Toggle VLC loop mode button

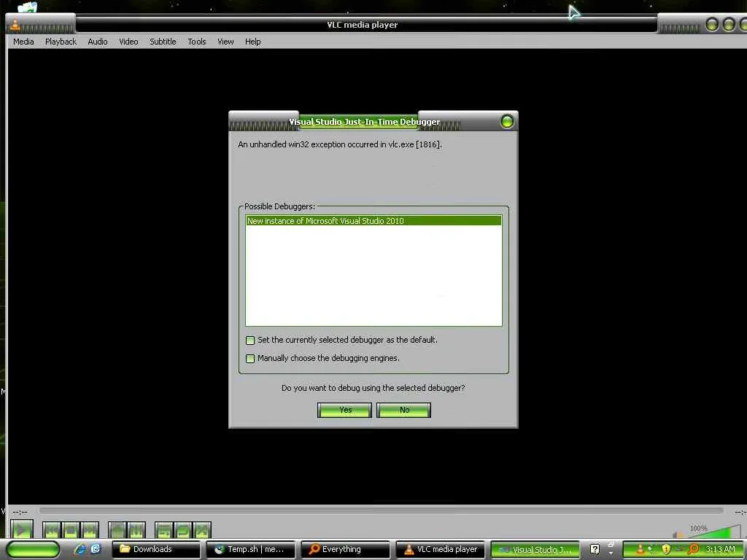click(x=182, y=530)
